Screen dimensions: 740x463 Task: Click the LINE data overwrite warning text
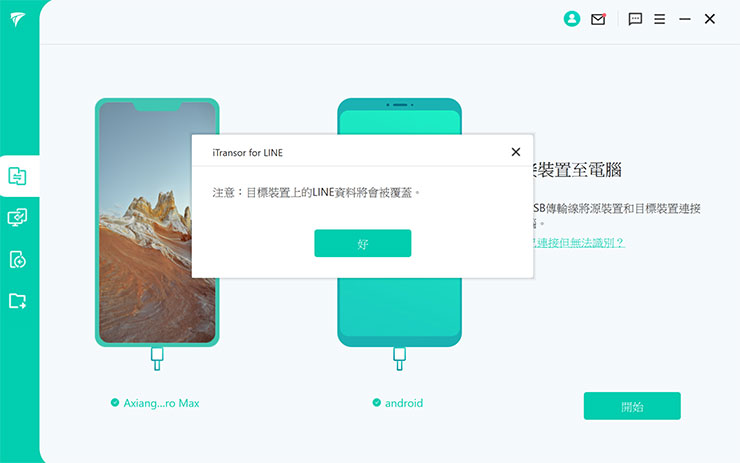(316, 193)
